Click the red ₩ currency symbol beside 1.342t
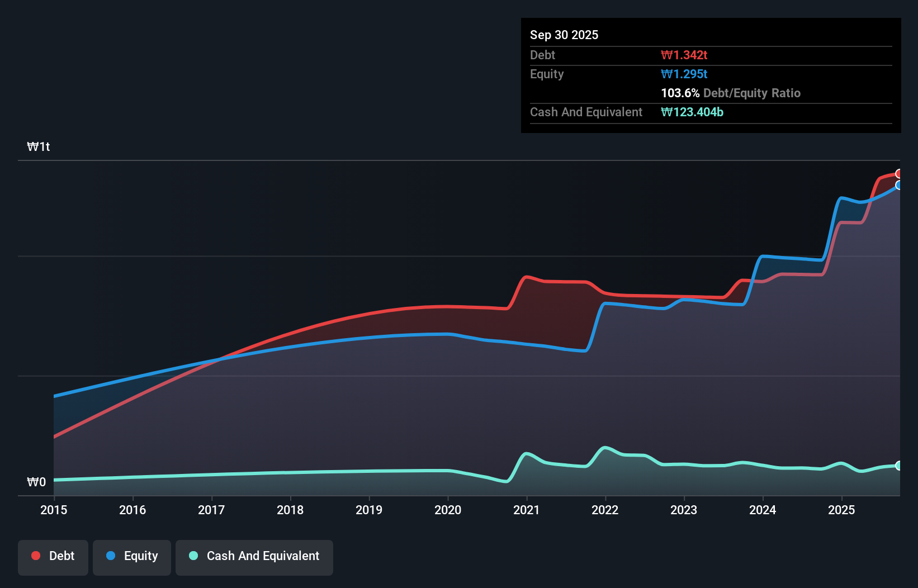Image resolution: width=918 pixels, height=588 pixels. click(x=665, y=55)
